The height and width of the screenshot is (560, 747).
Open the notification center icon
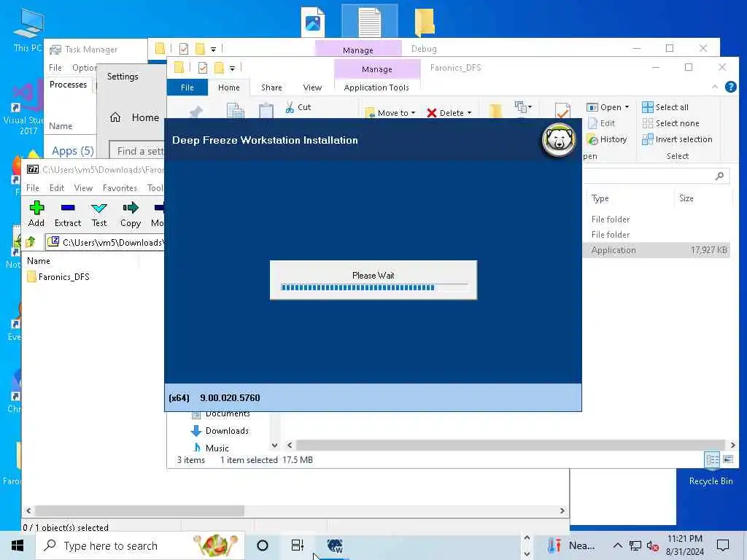[723, 545]
